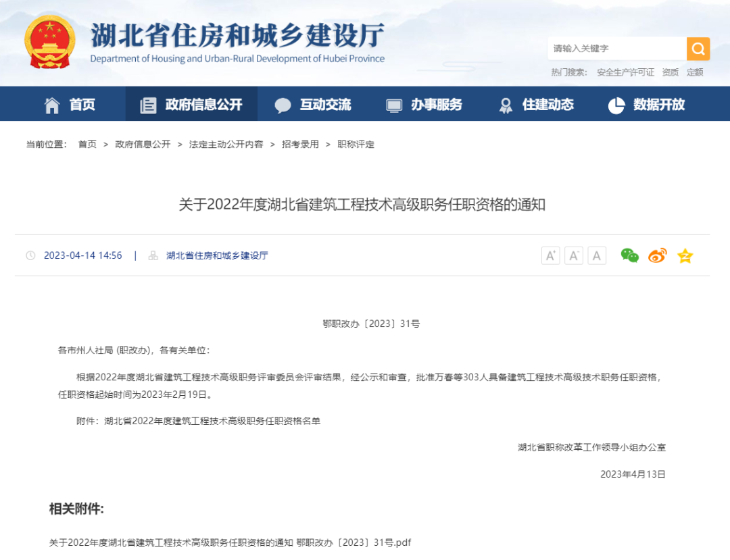Go to 互动交流 section

(x=313, y=105)
